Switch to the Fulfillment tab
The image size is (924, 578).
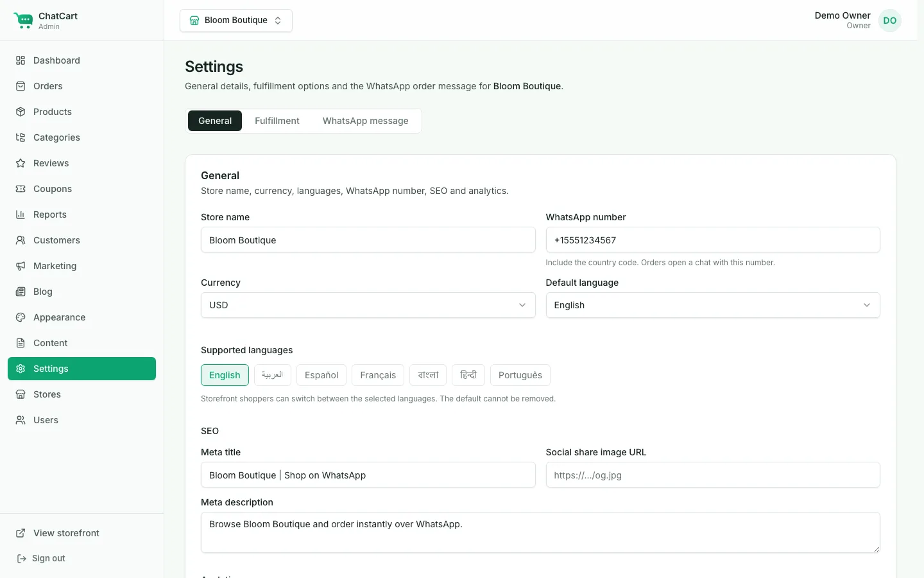pos(277,121)
